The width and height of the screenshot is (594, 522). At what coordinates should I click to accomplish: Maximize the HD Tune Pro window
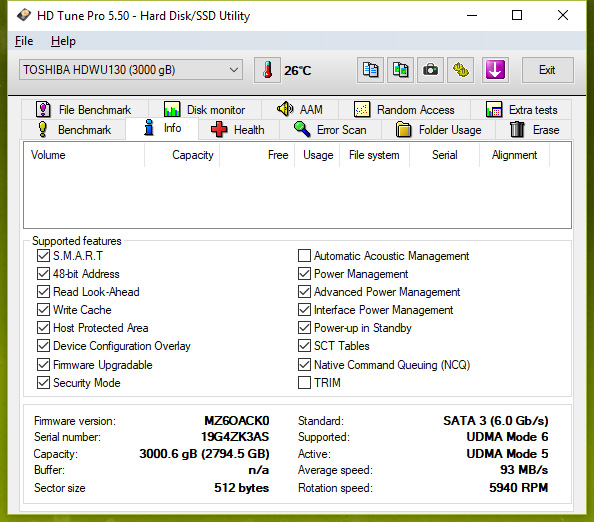click(x=517, y=15)
